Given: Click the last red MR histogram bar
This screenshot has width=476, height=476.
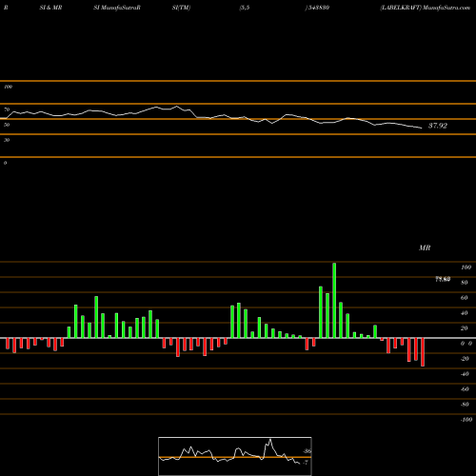Looking at the screenshot, I should coord(423,352).
